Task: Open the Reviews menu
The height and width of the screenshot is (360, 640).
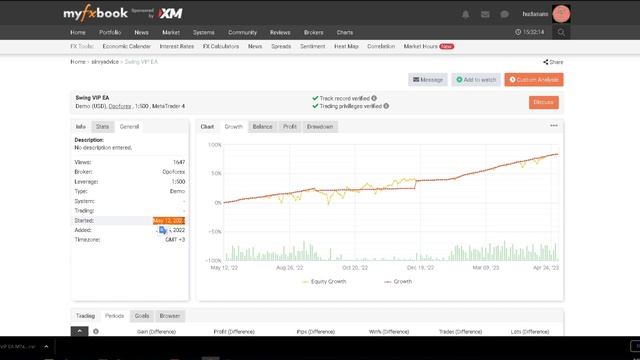Action: 280,32
